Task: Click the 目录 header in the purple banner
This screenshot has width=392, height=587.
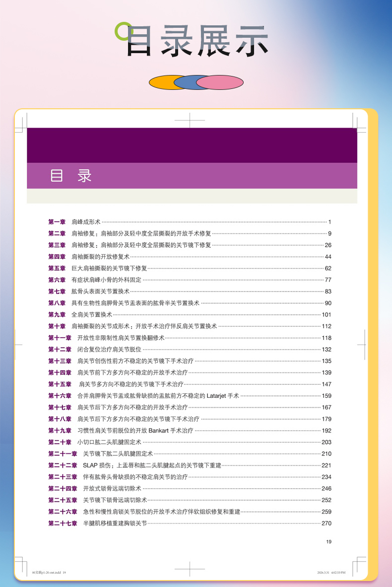Action: point(71,176)
